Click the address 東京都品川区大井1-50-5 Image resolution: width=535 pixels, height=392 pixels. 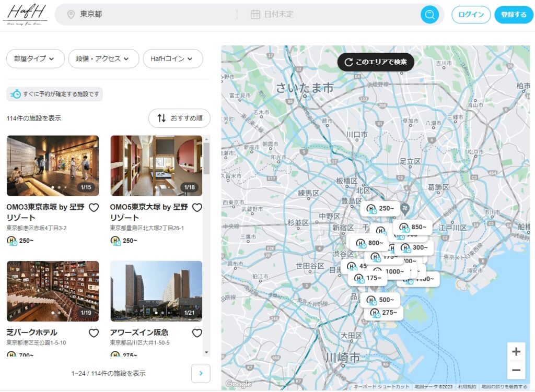(140, 342)
